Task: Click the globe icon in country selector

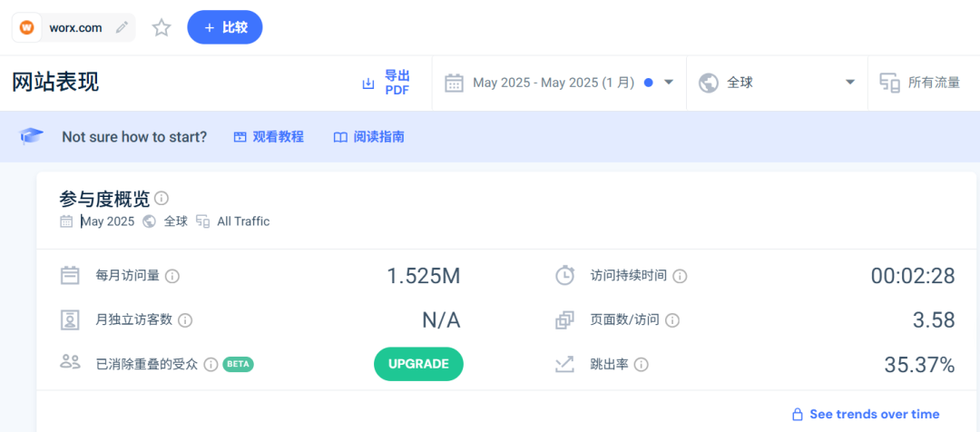Action: 708,83
